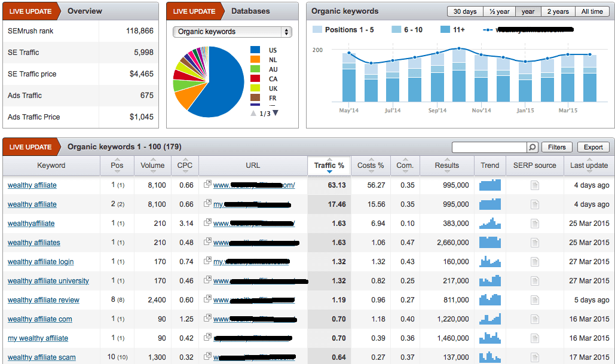
Task: Click SERP source icon for wealthy affiliate review
Action: coord(534,300)
